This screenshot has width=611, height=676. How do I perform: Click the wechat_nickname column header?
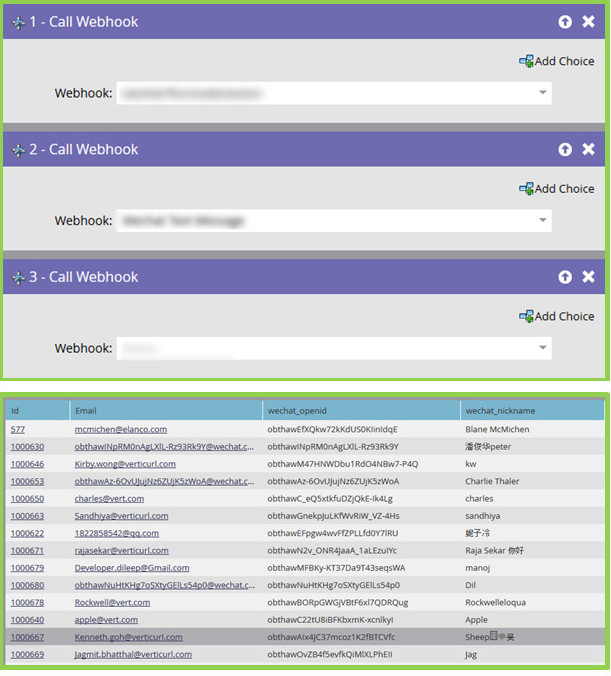[x=500, y=410]
